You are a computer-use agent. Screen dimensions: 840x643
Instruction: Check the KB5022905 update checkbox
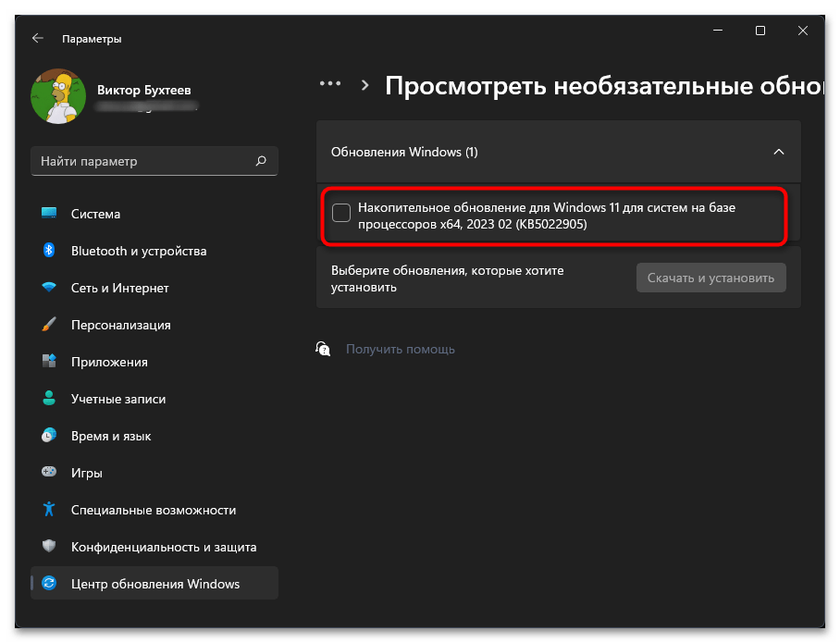[x=341, y=213]
